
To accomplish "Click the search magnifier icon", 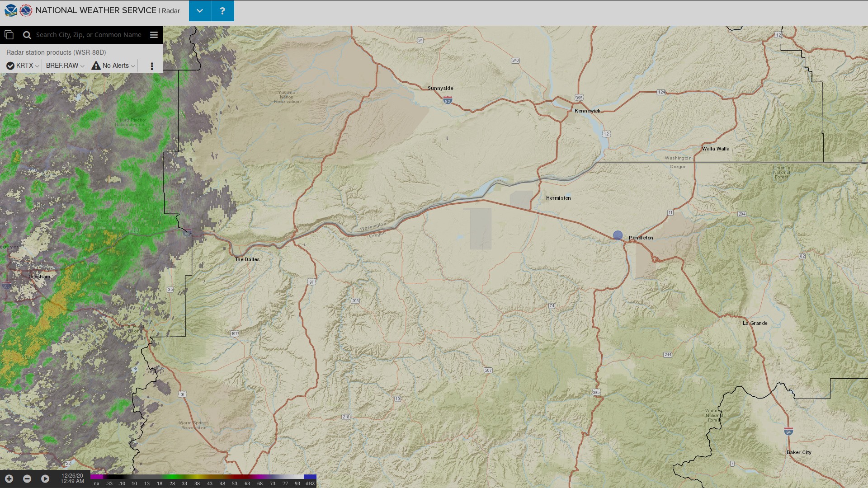I will pyautogui.click(x=27, y=35).
